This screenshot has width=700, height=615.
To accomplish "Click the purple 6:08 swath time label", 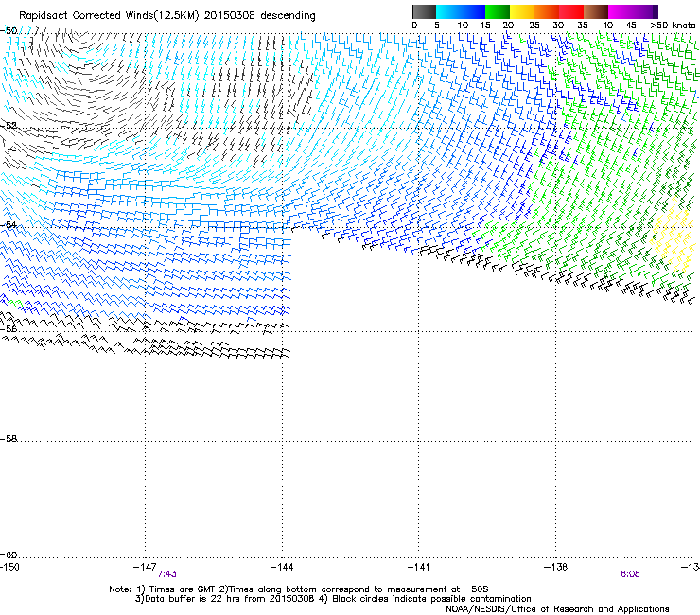I will click(630, 574).
